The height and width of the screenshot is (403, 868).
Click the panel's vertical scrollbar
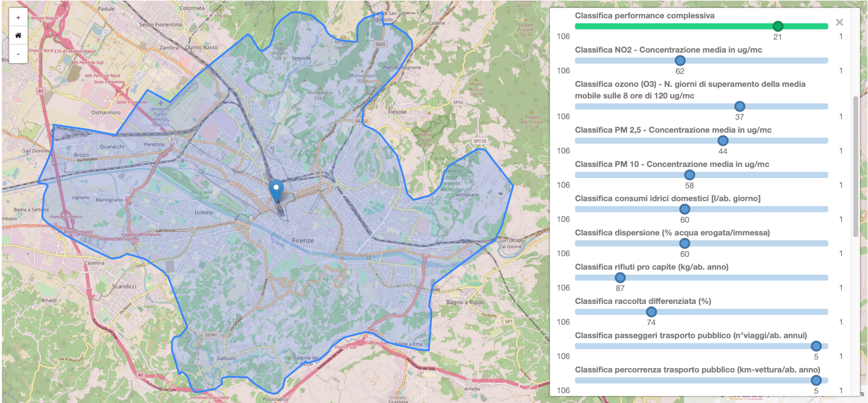(x=856, y=165)
